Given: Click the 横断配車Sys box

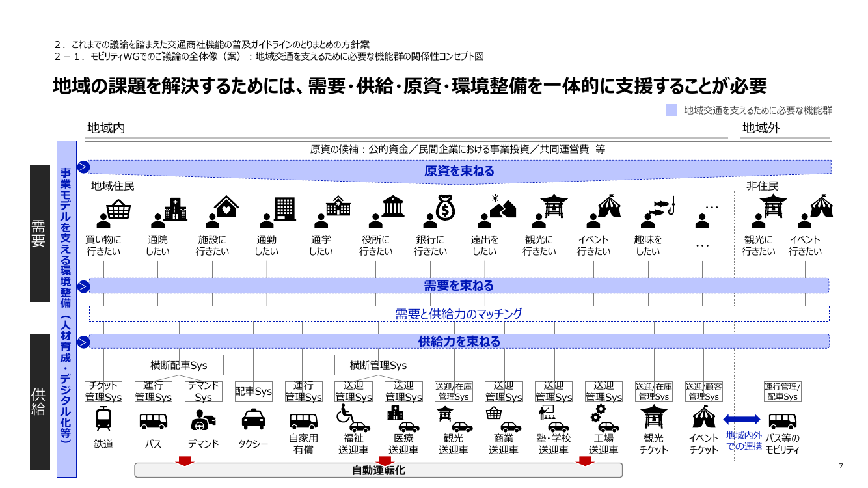Looking at the screenshot, I should [x=179, y=365].
